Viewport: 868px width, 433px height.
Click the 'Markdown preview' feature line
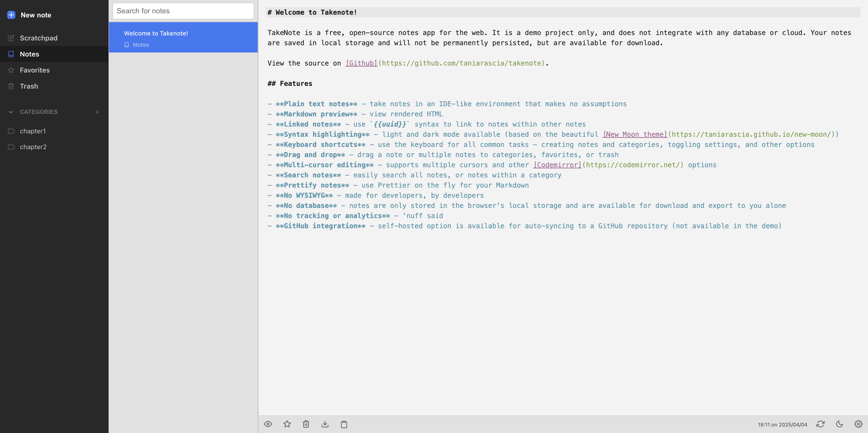pos(355,114)
